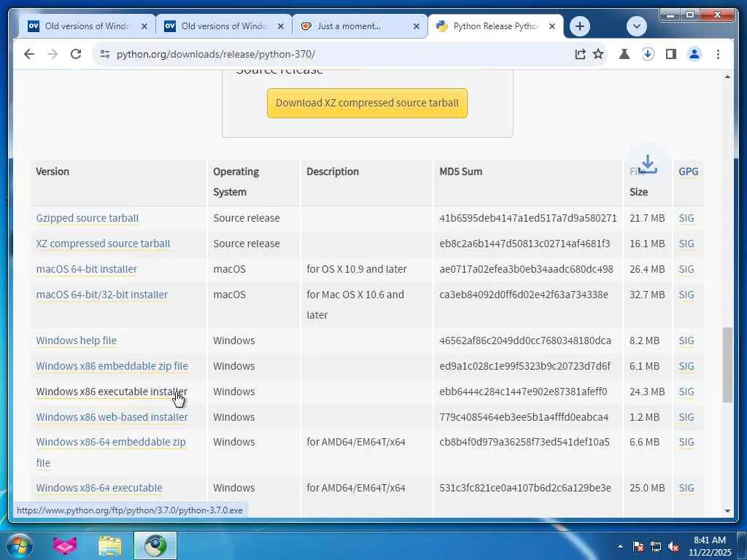The image size is (747, 560).
Task: Select MD5 sum ebb6444c284c1447e902e87381afeff0
Action: pos(523,392)
